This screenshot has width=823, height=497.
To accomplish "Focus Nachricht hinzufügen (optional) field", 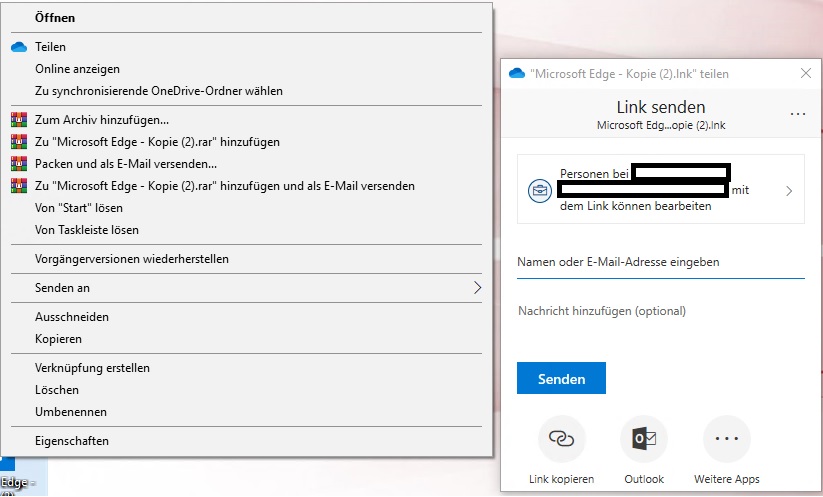I will coord(661,311).
